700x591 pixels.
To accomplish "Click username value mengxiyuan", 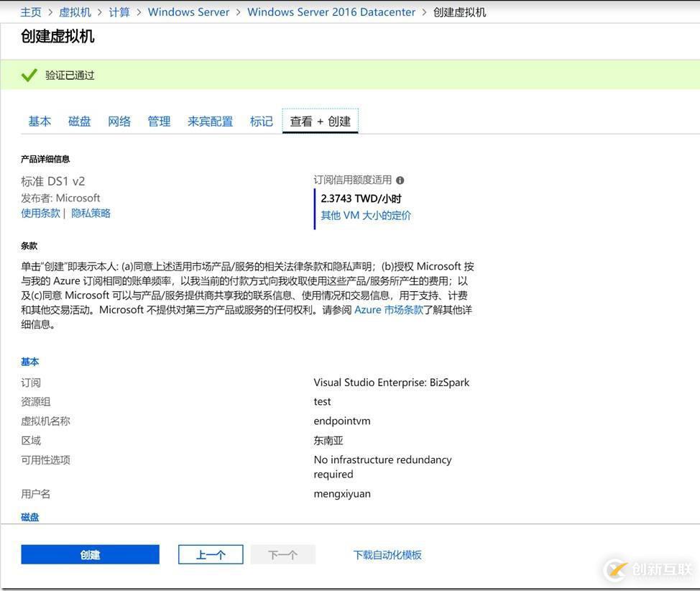I will point(342,494).
